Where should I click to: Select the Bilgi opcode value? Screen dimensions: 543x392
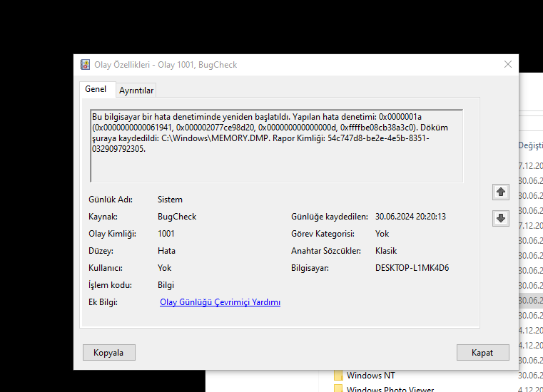[x=166, y=285]
